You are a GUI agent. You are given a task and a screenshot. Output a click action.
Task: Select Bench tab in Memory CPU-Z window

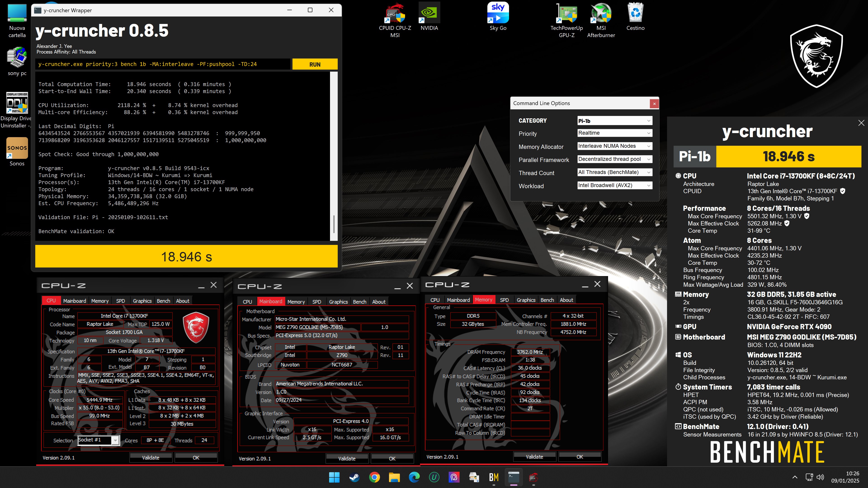coord(547,300)
